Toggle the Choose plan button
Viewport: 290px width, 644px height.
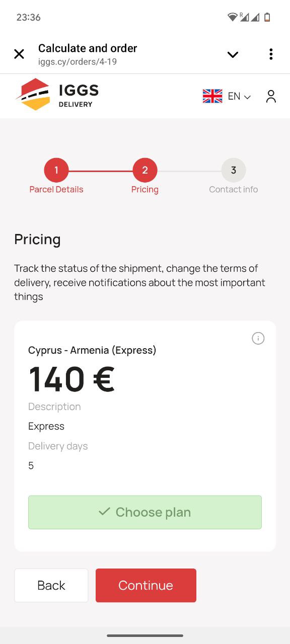(x=145, y=512)
